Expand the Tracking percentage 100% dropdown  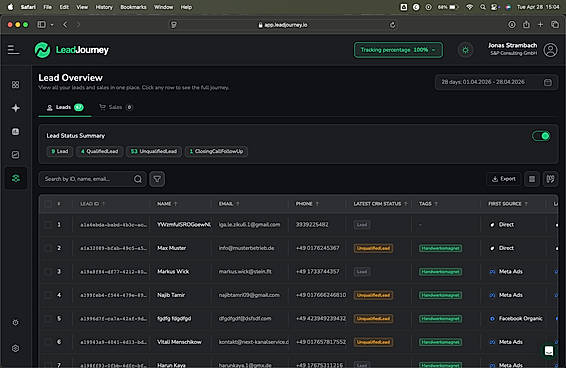398,50
